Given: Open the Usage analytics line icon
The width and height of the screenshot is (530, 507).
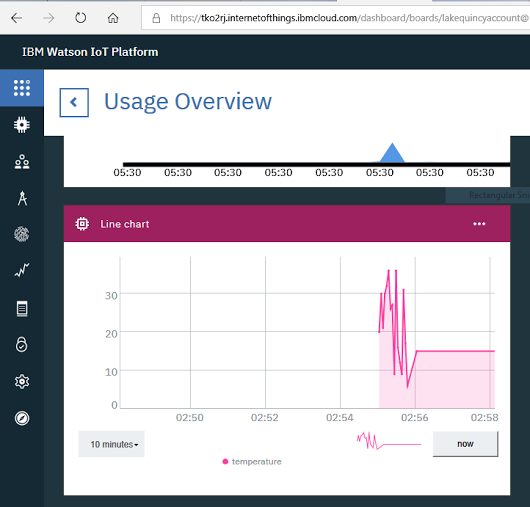Looking at the screenshot, I should 22,270.
